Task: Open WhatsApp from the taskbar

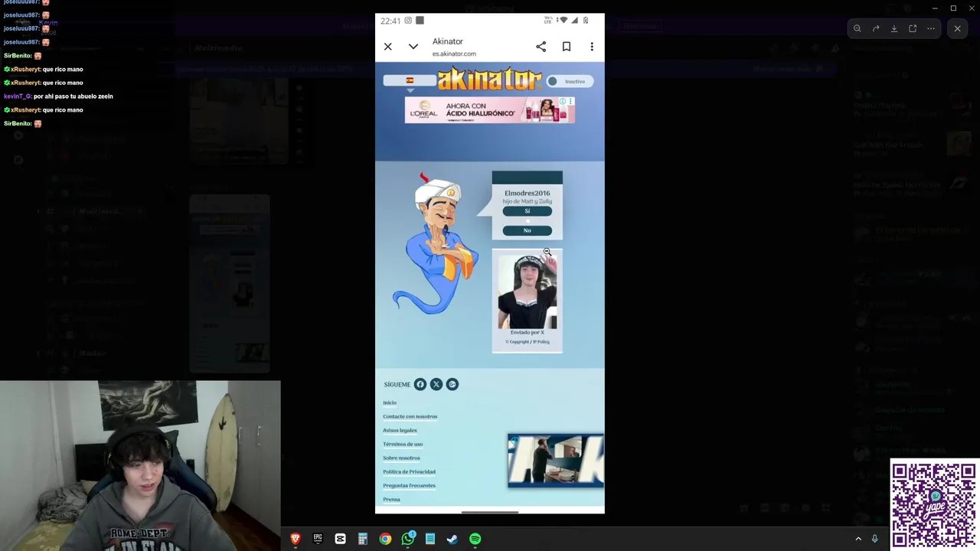Action: click(x=408, y=539)
